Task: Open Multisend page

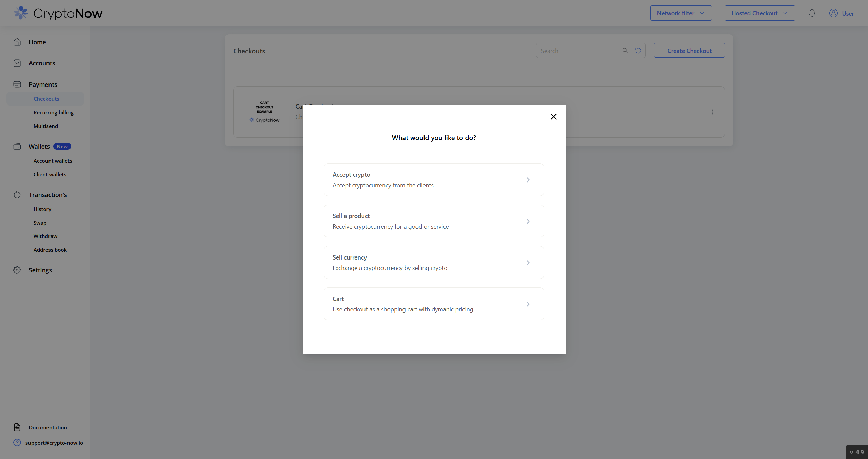Action: 46,126
